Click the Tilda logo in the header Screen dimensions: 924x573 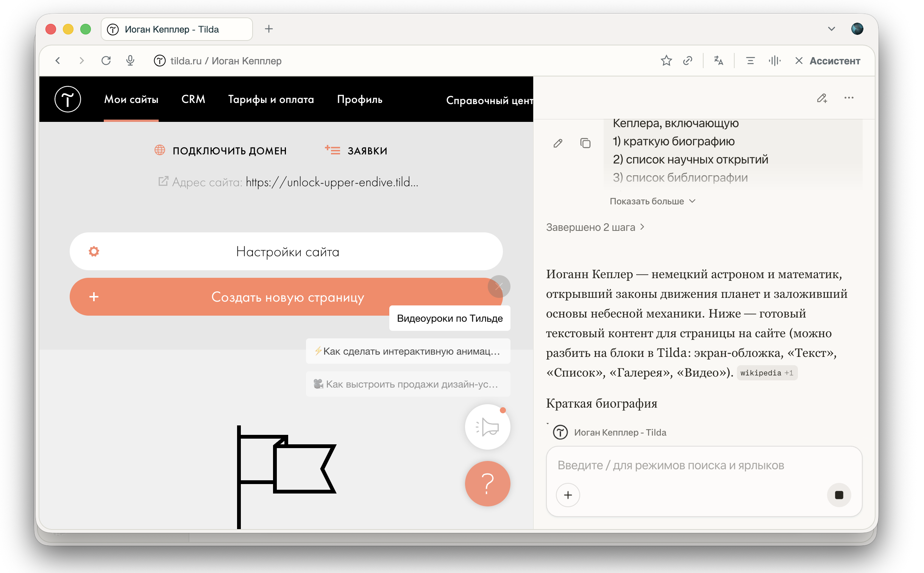[x=67, y=99]
